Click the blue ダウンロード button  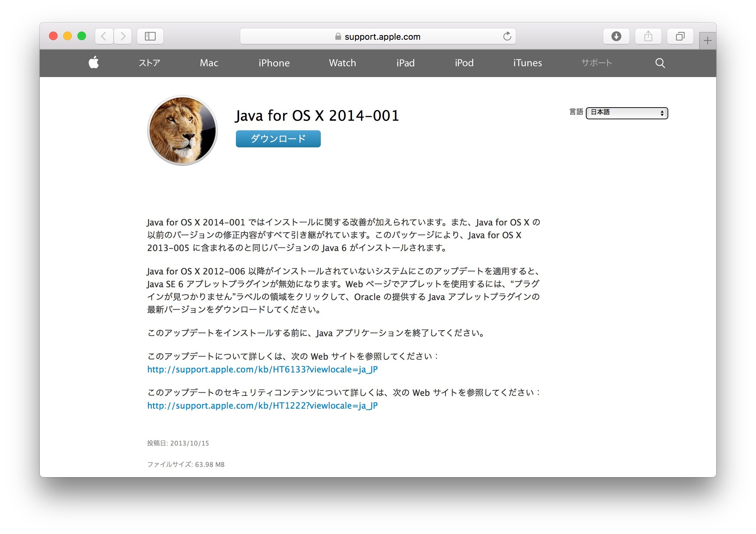tap(278, 139)
